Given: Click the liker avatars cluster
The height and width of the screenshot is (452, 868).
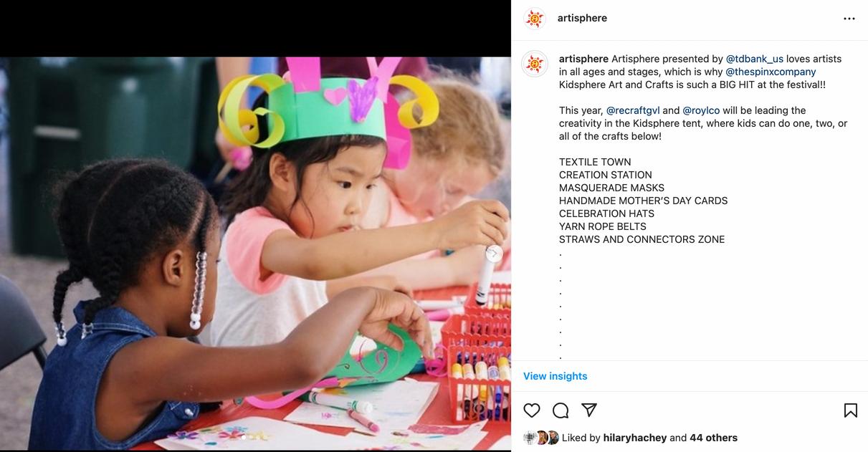Looking at the screenshot, I should pyautogui.click(x=541, y=438).
